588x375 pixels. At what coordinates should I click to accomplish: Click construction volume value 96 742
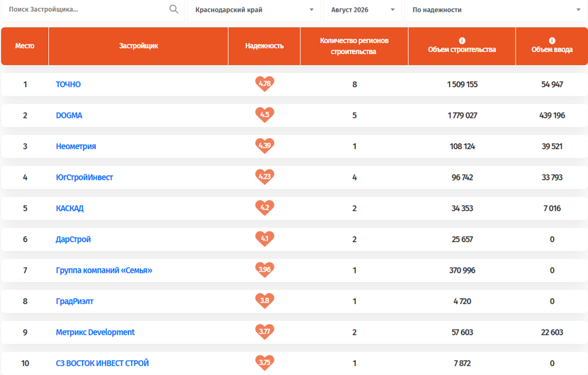point(462,177)
